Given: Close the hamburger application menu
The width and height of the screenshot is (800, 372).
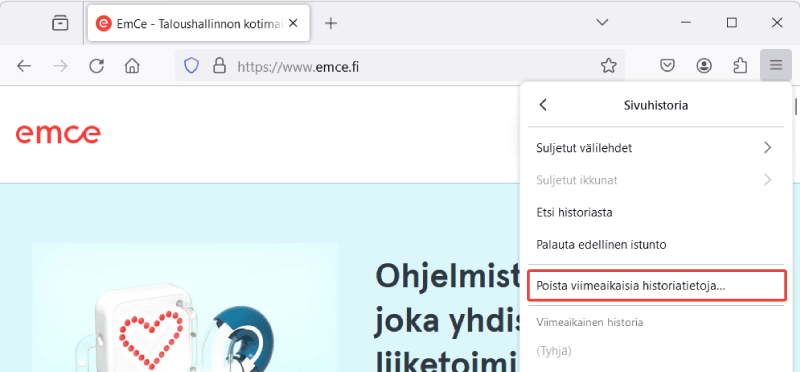Looking at the screenshot, I should click(x=776, y=65).
